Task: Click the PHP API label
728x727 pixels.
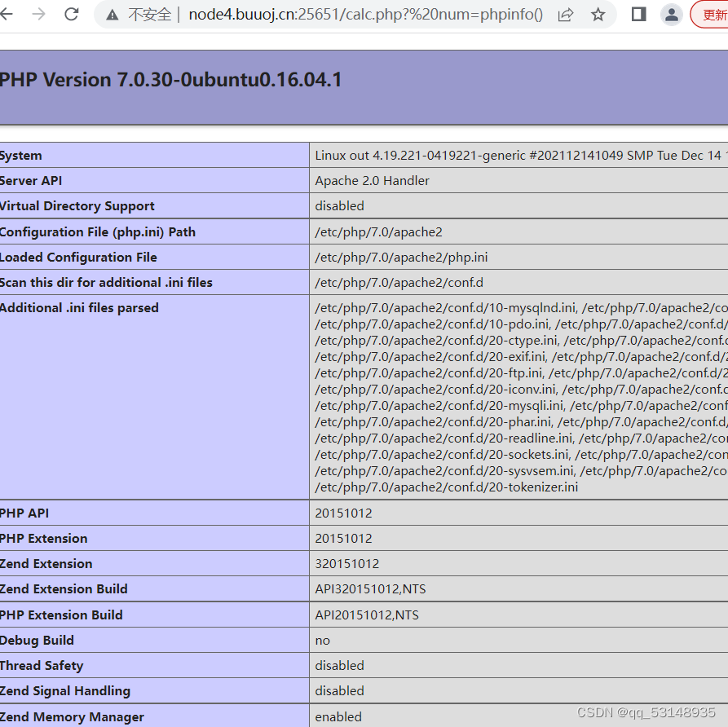Action: 24,513
